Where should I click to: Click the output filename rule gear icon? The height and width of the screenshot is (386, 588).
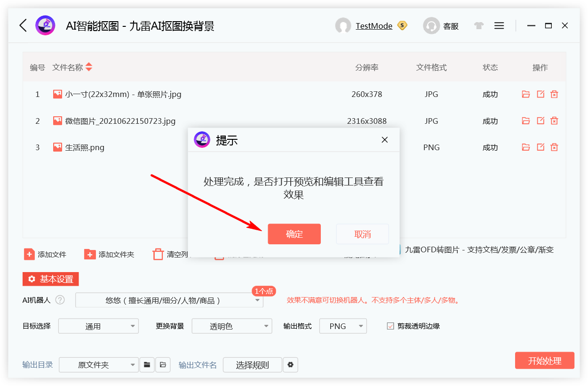pyautogui.click(x=290, y=365)
